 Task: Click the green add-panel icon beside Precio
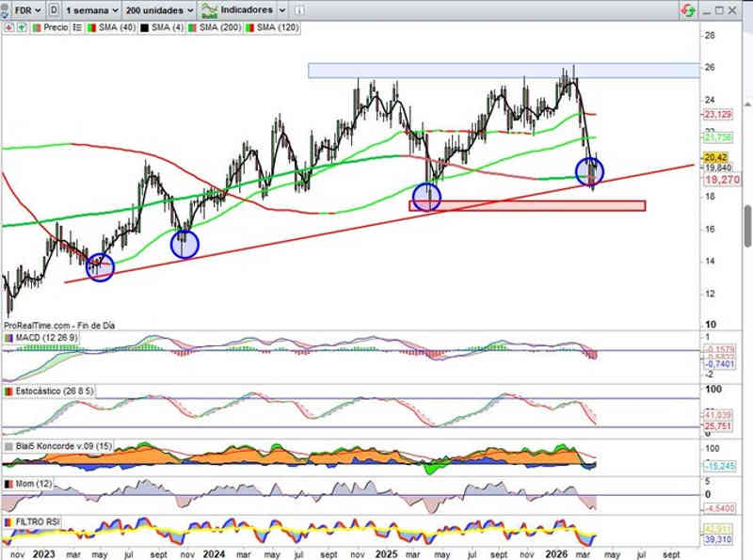click(x=21, y=28)
